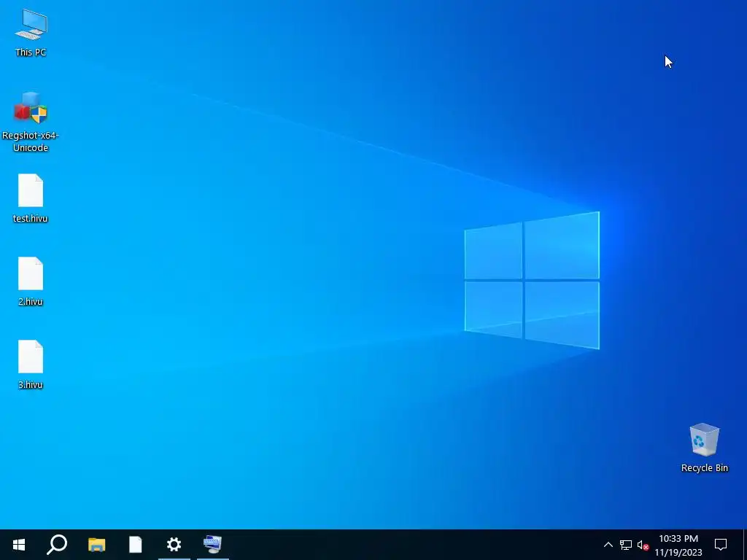Open the clock showing 10:33 PM

point(678,545)
